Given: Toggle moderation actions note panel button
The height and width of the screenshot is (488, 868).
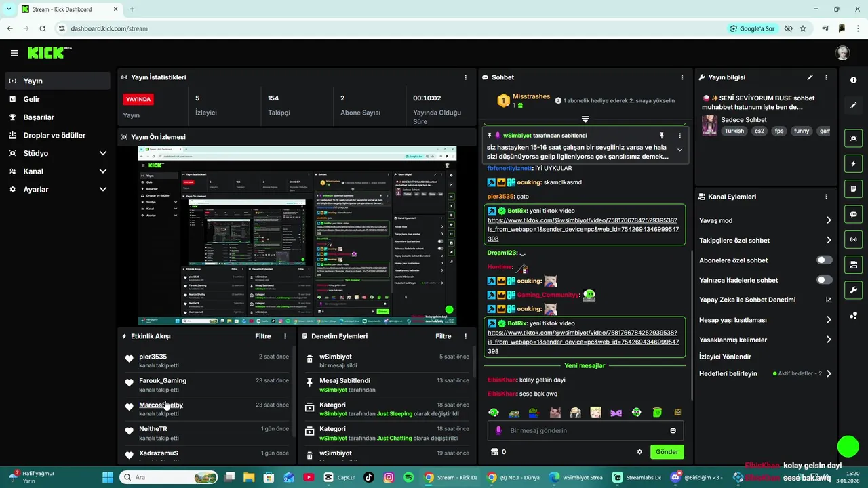Looking at the screenshot, I should pos(853,188).
